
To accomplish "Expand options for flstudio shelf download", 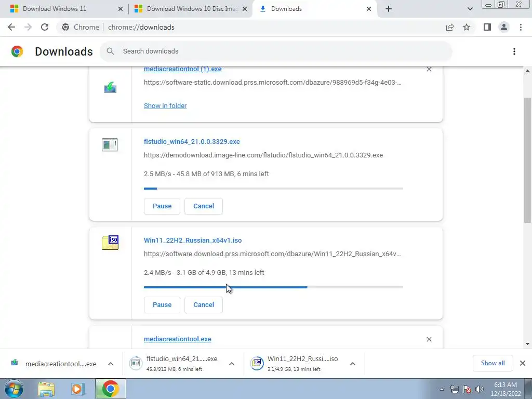I will [232, 364].
